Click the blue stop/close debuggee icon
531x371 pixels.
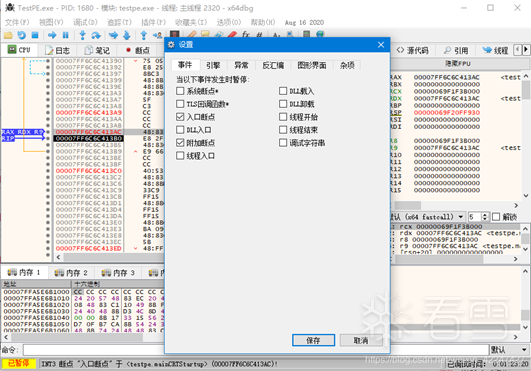click(x=35, y=35)
